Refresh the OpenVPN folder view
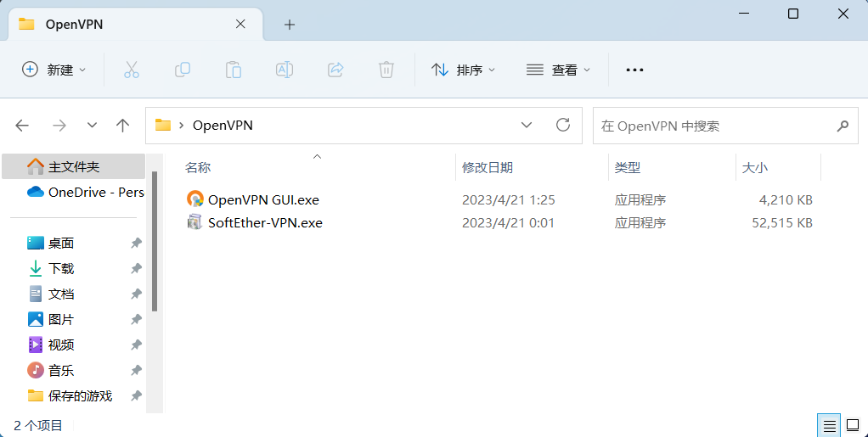This screenshot has width=868, height=437. [x=563, y=125]
